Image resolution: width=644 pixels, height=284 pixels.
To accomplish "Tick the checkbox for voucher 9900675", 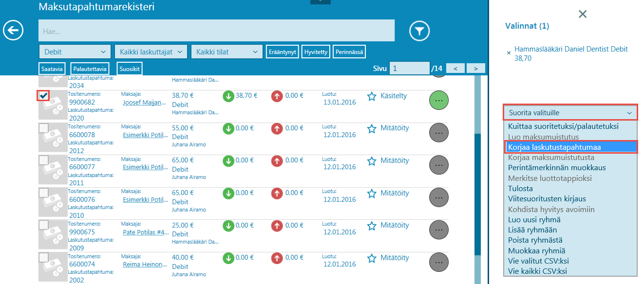I will [43, 225].
